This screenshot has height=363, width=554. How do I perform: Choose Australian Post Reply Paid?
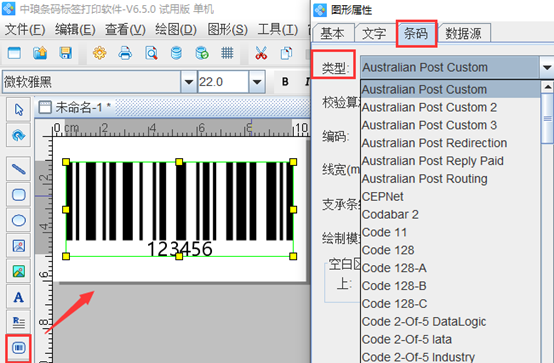coord(450,161)
